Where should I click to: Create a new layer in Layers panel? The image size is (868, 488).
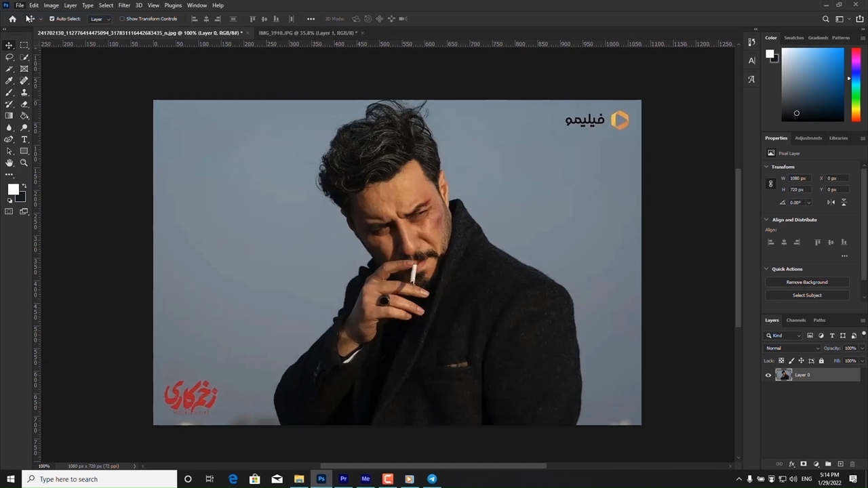(840, 464)
